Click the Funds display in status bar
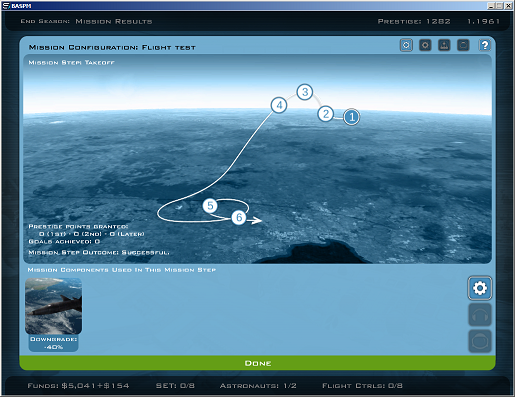Screen dimensions: 515x397 [x=78, y=386]
